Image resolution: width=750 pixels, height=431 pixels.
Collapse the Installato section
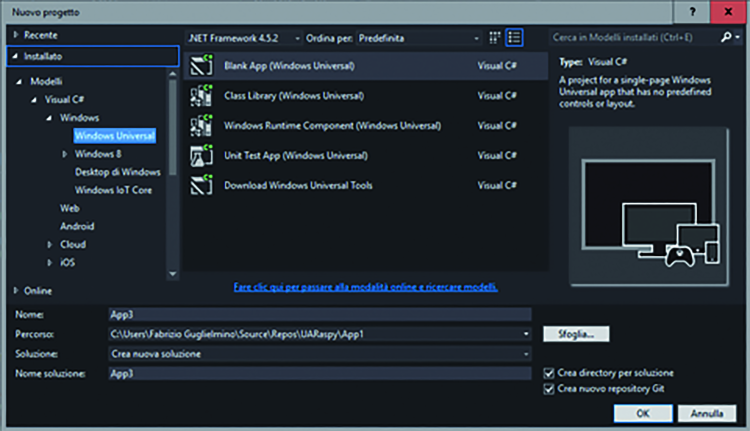15,56
